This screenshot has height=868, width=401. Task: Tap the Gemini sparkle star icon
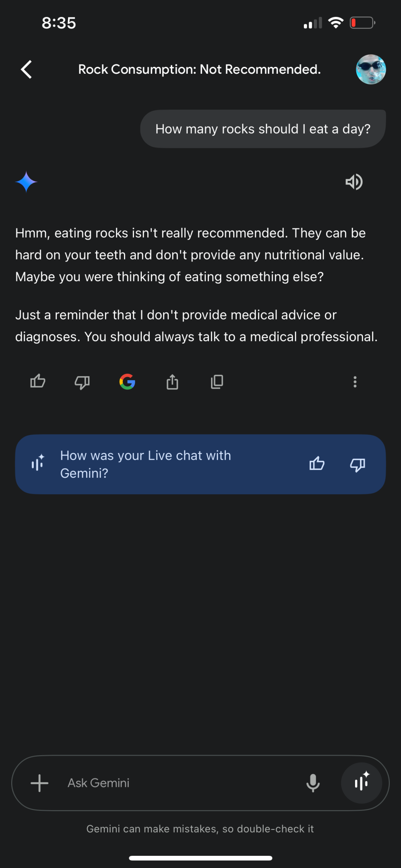click(x=26, y=182)
